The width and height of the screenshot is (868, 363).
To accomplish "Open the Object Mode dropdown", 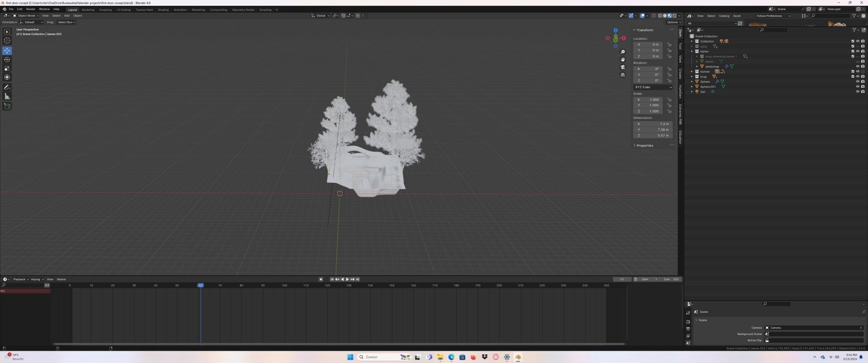I will 26,16.
